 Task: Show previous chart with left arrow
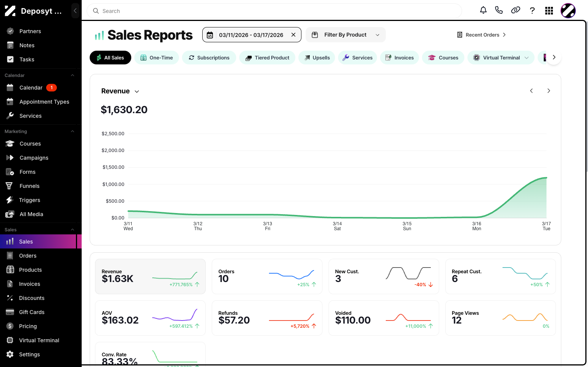(x=531, y=91)
